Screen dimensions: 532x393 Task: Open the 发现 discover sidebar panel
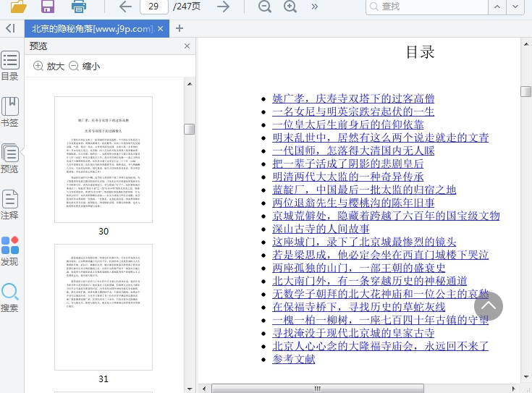pyautogui.click(x=9, y=251)
